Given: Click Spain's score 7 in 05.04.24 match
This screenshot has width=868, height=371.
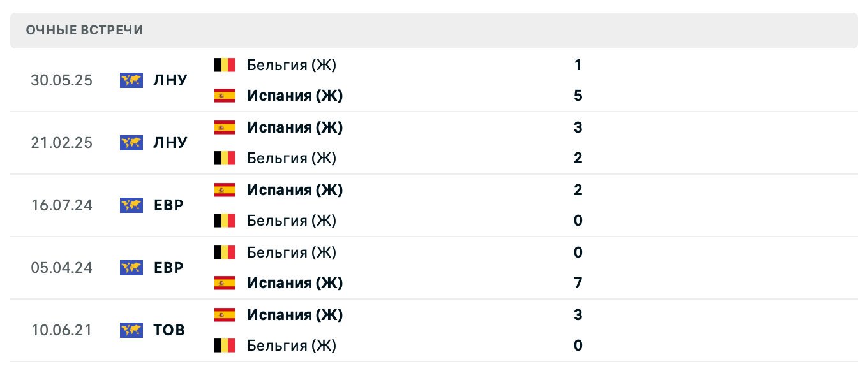Looking at the screenshot, I should (x=578, y=283).
